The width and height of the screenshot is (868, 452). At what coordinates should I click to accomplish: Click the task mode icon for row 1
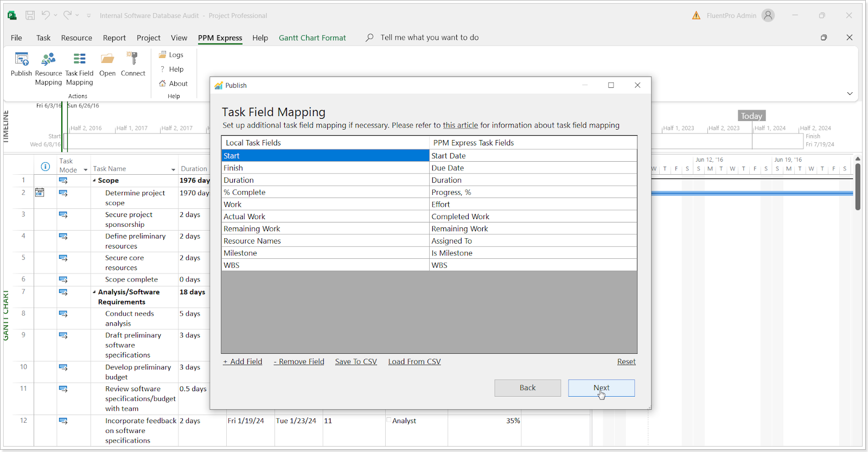tap(63, 180)
